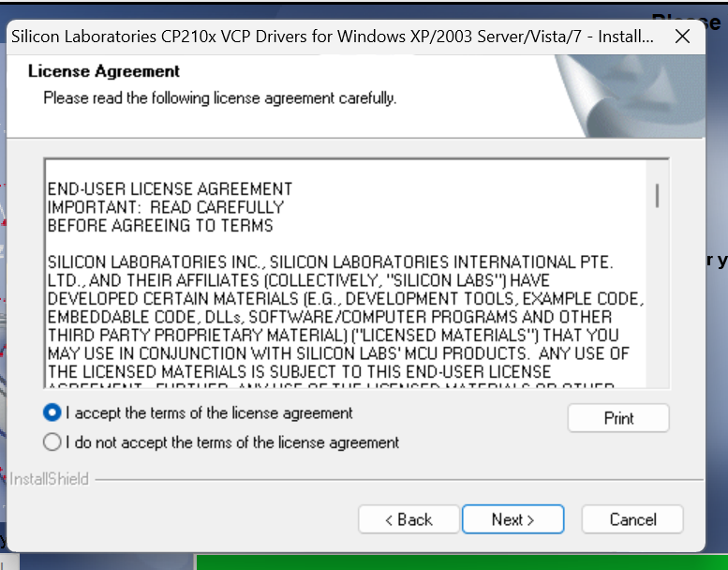Click the "SILICON LABORATORIES INC." paragraph line
This screenshot has width=728, height=570.
click(x=330, y=262)
